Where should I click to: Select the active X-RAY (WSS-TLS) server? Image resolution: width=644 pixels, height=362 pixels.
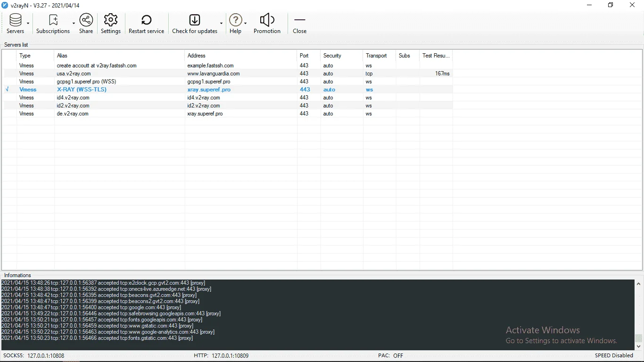(x=82, y=90)
